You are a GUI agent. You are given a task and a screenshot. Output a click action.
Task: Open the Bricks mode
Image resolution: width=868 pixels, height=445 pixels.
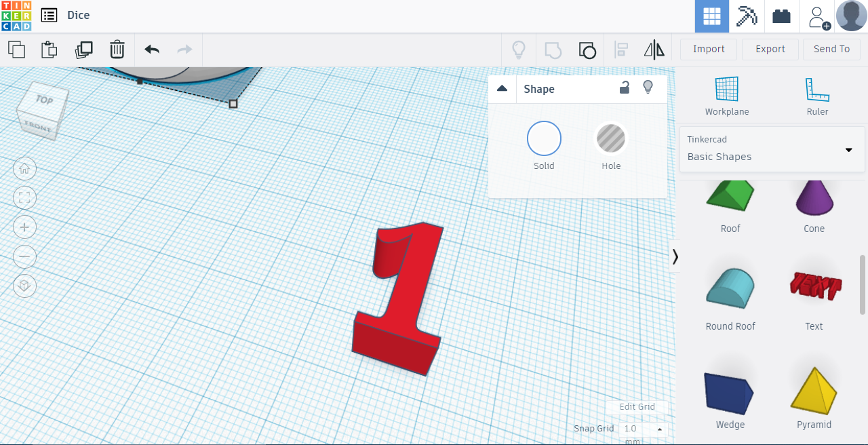[782, 16]
